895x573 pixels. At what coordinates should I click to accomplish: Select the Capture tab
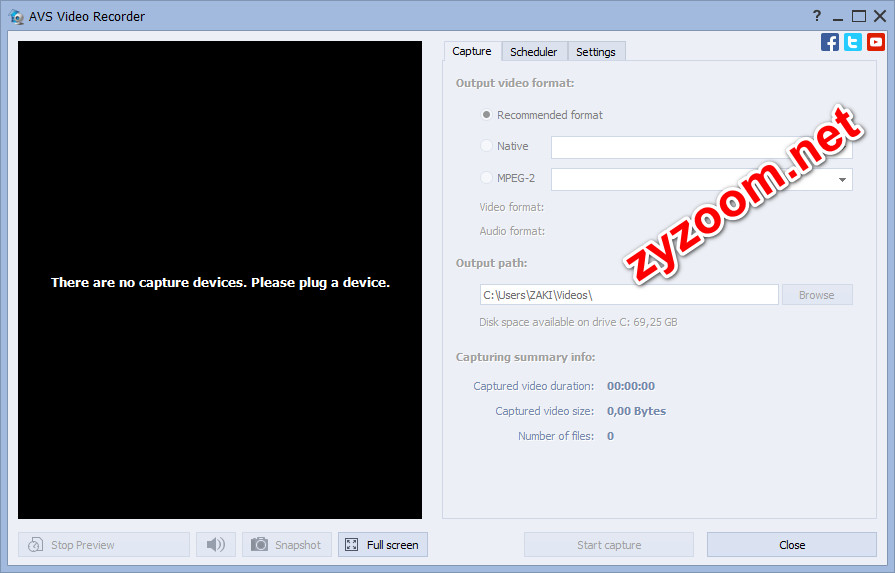point(471,51)
